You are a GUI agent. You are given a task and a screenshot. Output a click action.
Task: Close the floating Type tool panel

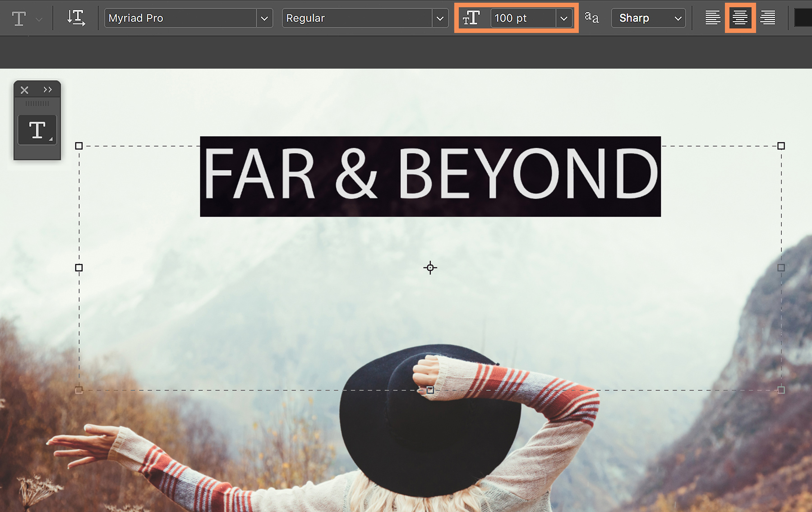(24, 89)
